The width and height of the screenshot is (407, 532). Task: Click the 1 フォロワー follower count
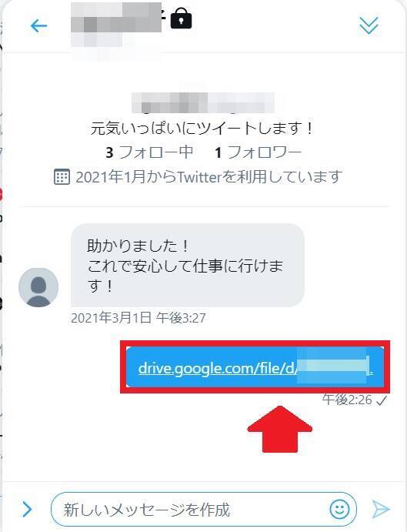258,152
